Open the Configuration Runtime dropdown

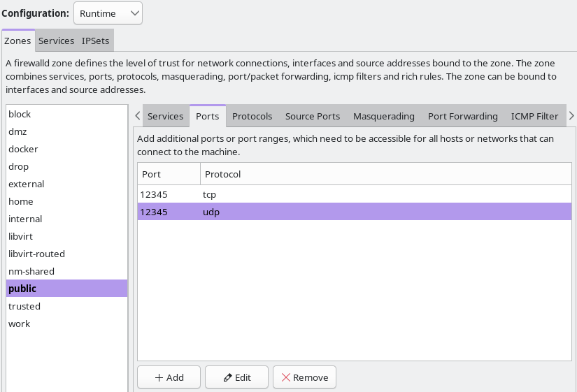pos(108,13)
